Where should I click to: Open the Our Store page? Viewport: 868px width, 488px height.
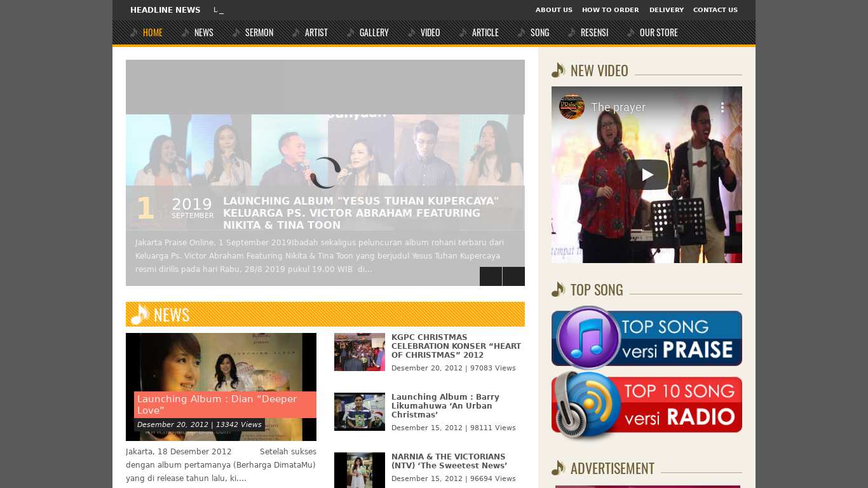pyautogui.click(x=658, y=32)
